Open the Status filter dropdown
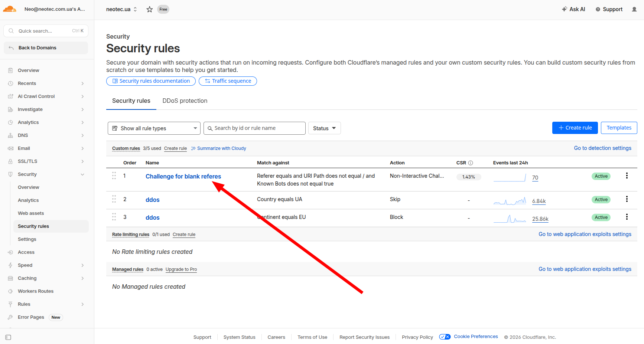Viewport: 644px width, 344px height. 325,128
